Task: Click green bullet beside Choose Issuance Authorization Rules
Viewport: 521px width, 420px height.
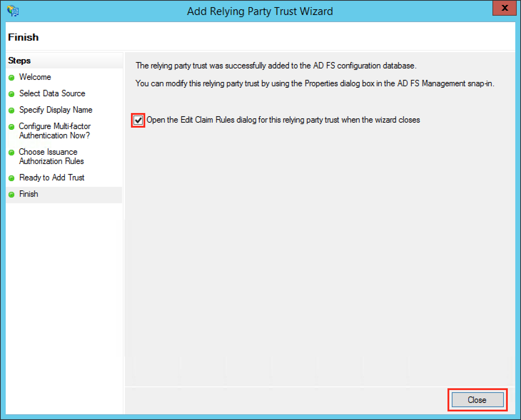Action: click(x=11, y=152)
